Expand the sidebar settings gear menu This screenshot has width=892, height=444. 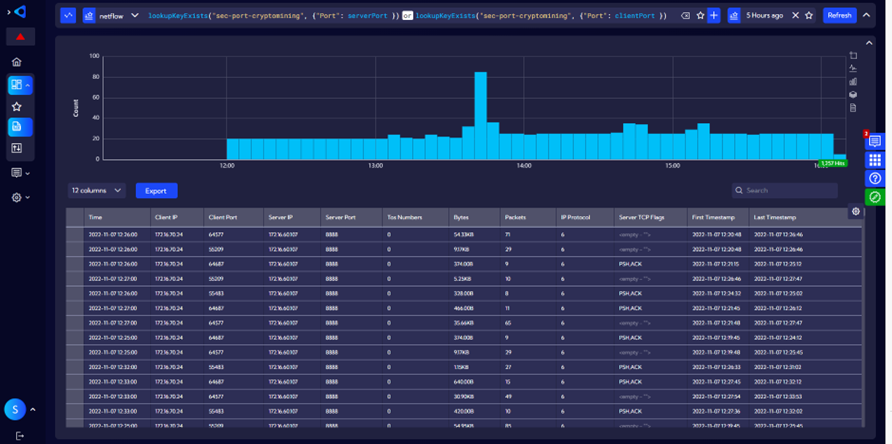[20, 198]
